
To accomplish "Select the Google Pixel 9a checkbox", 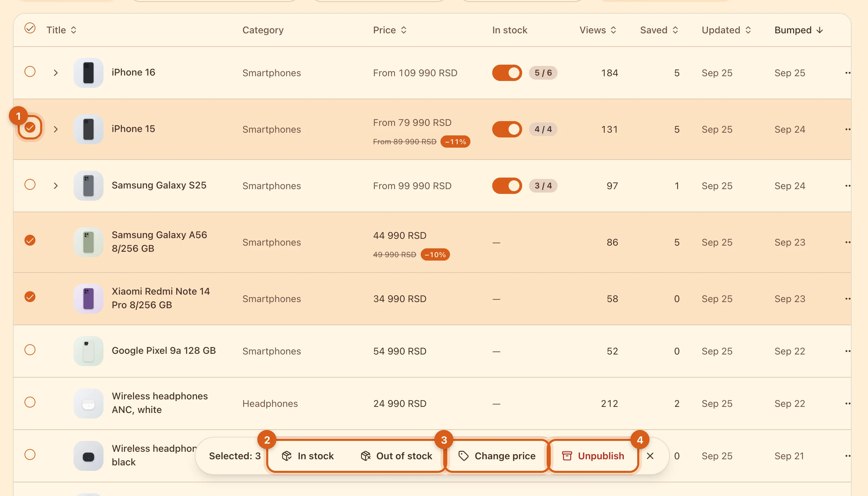I will tap(30, 350).
